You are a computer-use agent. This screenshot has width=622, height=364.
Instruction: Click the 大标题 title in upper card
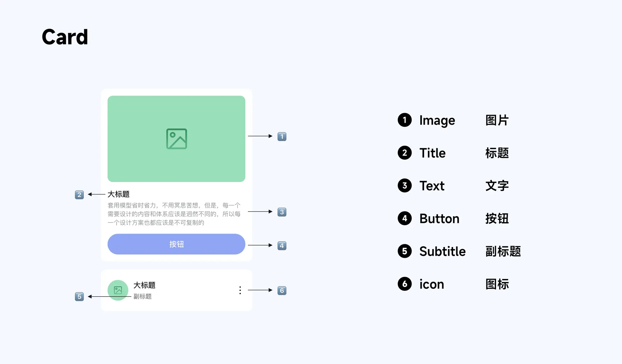point(118,194)
